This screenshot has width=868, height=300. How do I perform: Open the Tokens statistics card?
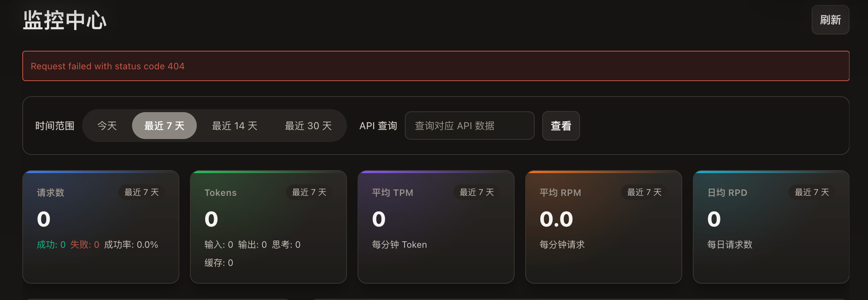click(x=268, y=227)
